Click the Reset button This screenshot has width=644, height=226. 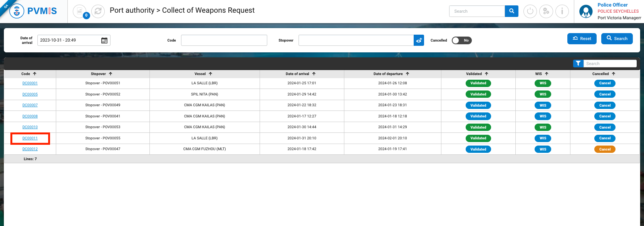point(582,39)
